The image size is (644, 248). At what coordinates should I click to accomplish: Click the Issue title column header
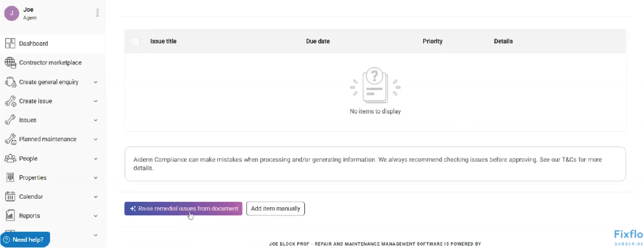click(x=163, y=41)
